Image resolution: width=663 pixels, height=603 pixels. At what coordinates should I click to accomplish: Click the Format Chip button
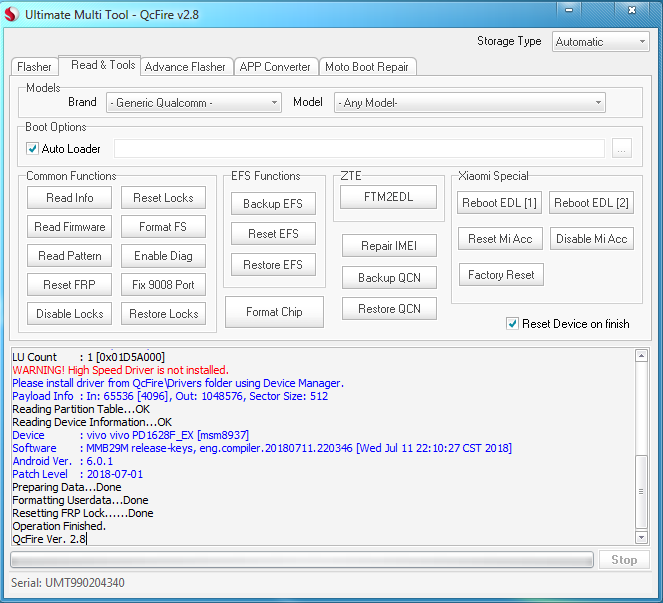[x=274, y=312]
